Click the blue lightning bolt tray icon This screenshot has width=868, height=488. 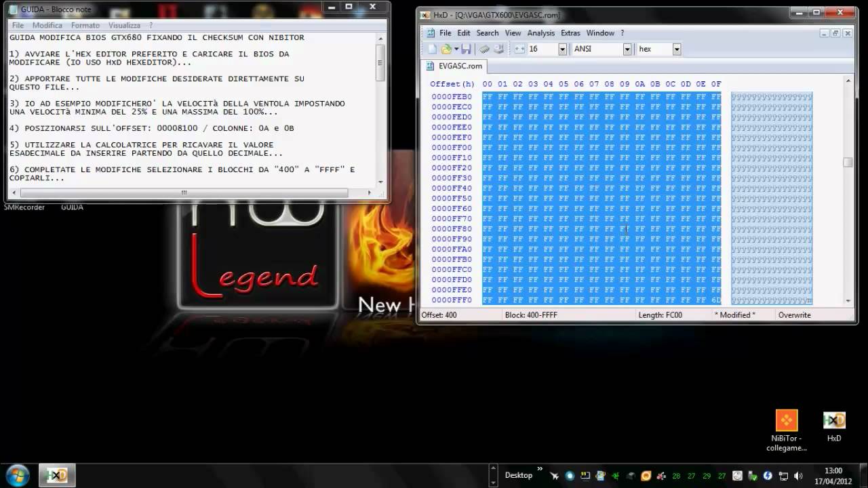click(x=768, y=476)
